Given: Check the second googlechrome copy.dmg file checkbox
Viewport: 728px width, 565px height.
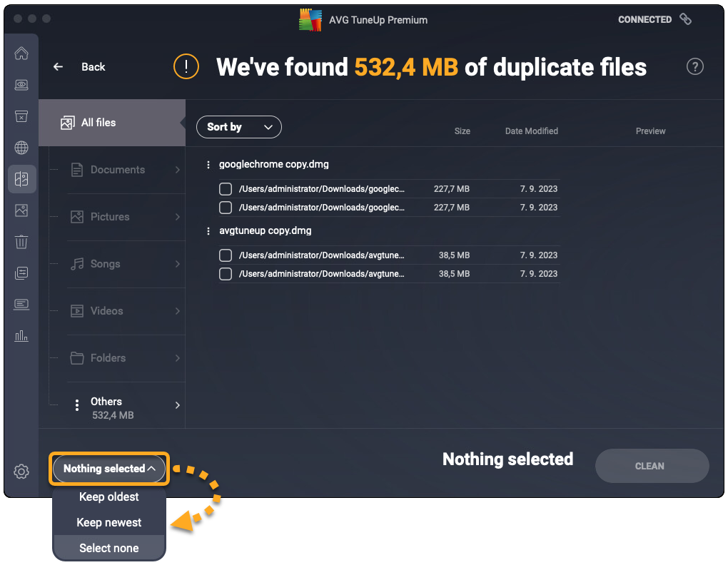Looking at the screenshot, I should click(226, 208).
